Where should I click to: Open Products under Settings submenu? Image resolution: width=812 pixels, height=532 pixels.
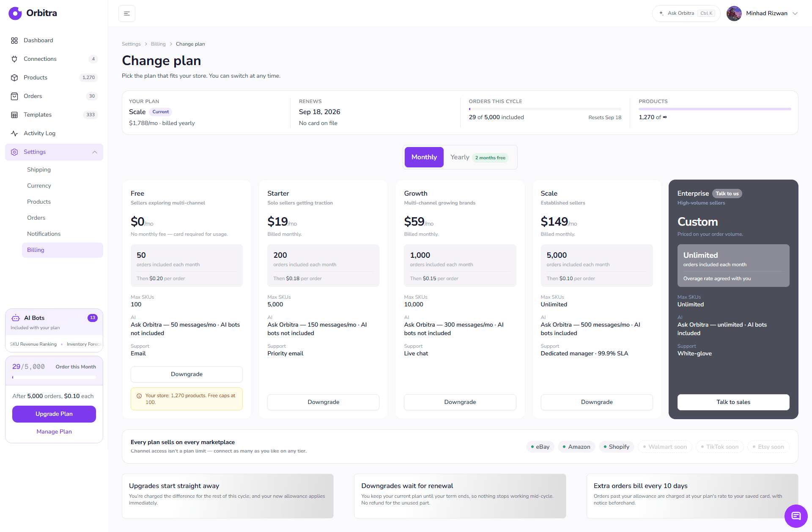(63, 202)
